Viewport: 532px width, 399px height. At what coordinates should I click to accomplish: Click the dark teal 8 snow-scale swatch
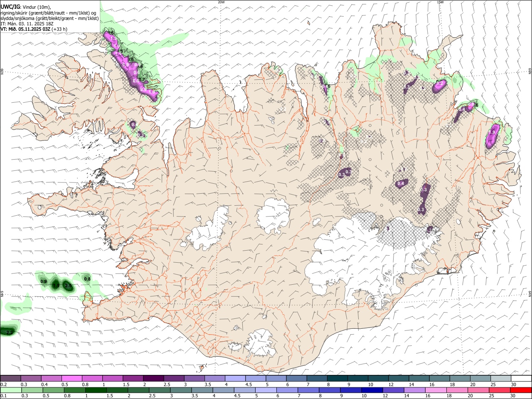[337, 379]
